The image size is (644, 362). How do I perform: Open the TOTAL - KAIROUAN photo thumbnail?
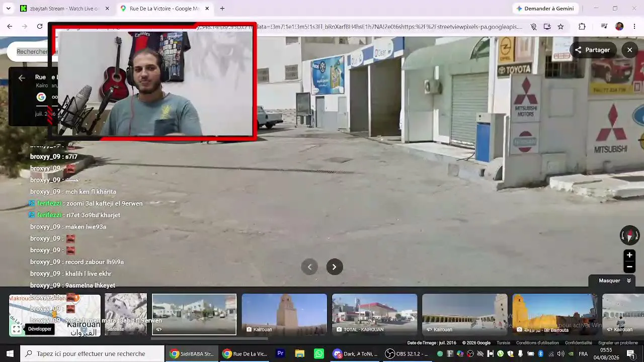(x=374, y=314)
